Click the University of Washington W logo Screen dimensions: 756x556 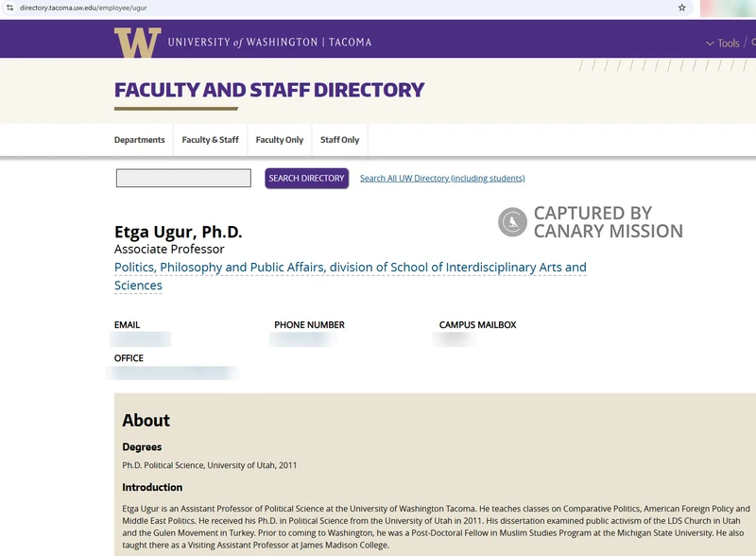tap(137, 43)
